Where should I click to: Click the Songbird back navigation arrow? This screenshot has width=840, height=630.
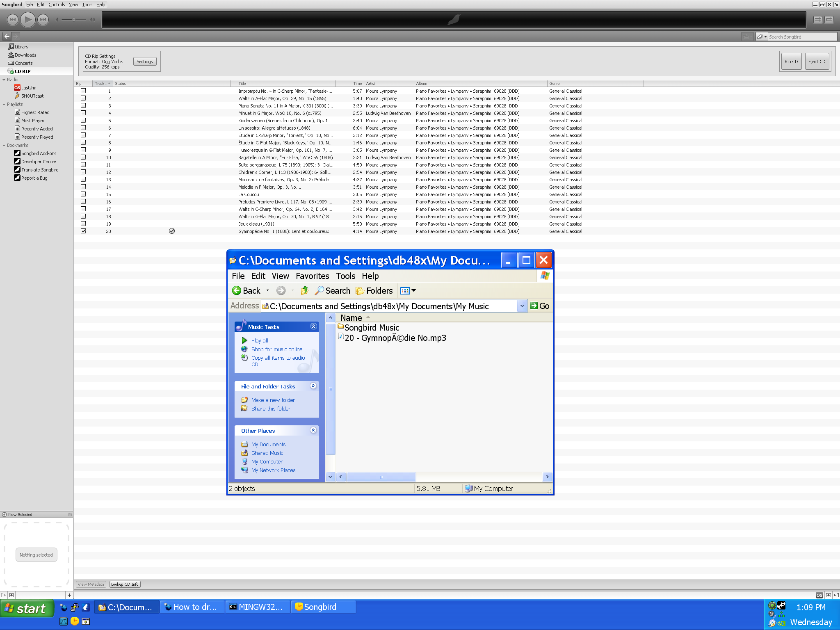[7, 37]
